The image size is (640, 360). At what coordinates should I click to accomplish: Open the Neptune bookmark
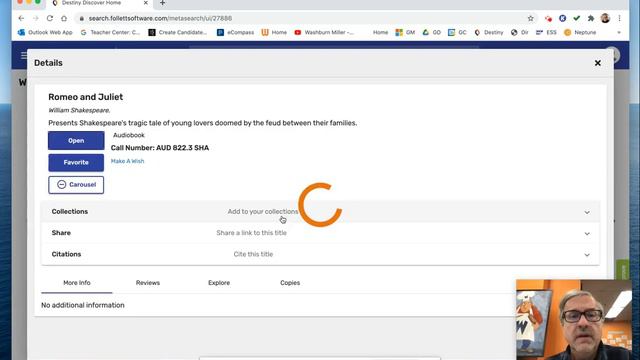pos(580,32)
